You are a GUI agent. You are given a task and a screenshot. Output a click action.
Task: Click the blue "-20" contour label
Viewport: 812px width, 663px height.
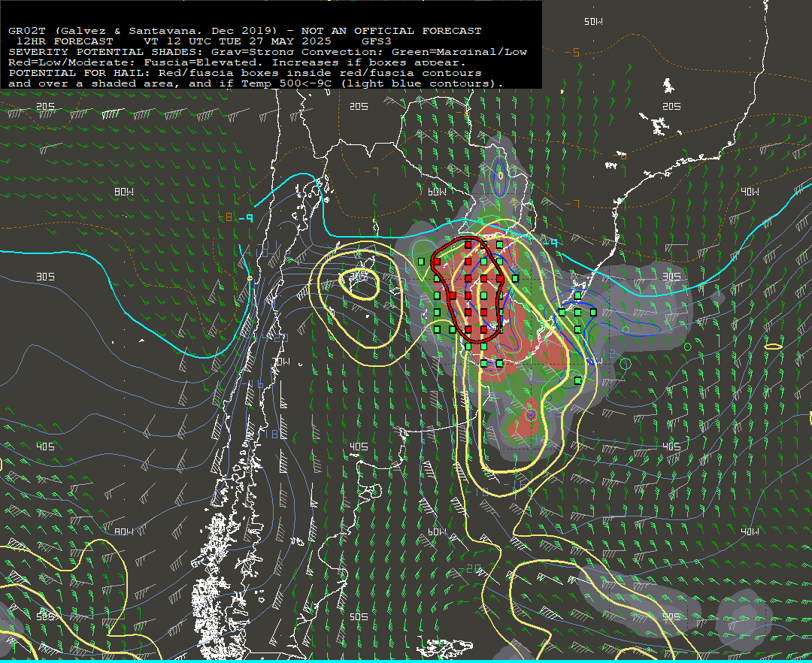pos(470,569)
